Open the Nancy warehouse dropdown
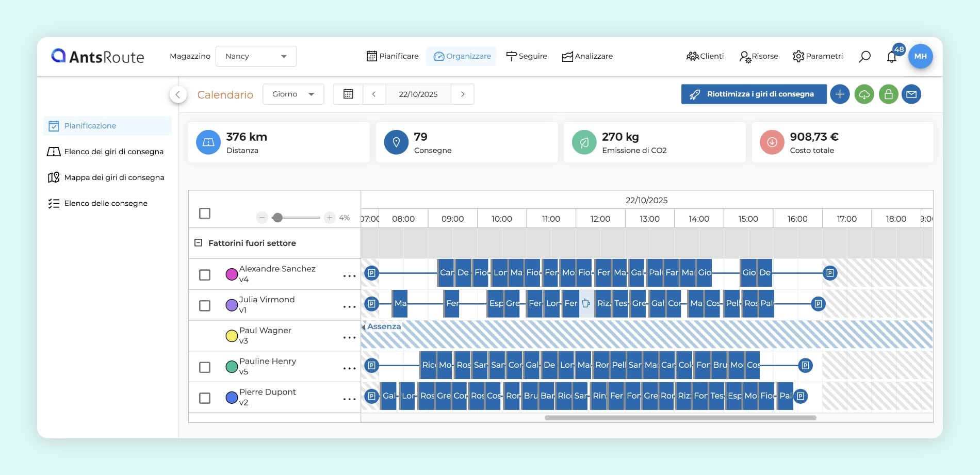The image size is (980, 475). 256,56
